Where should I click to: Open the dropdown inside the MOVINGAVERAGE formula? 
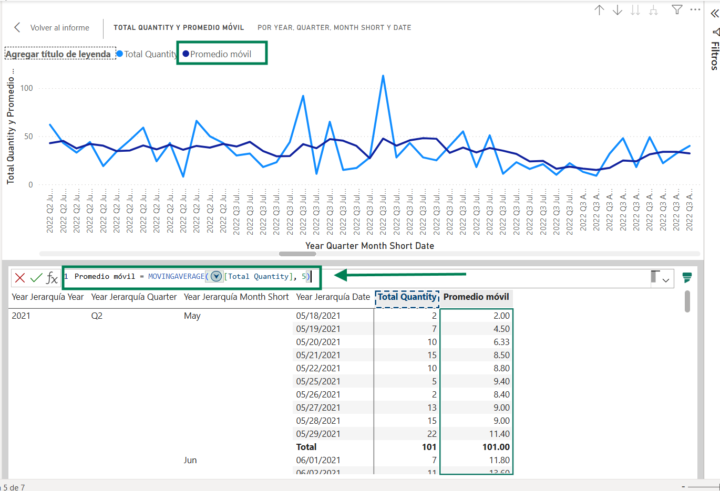216,276
